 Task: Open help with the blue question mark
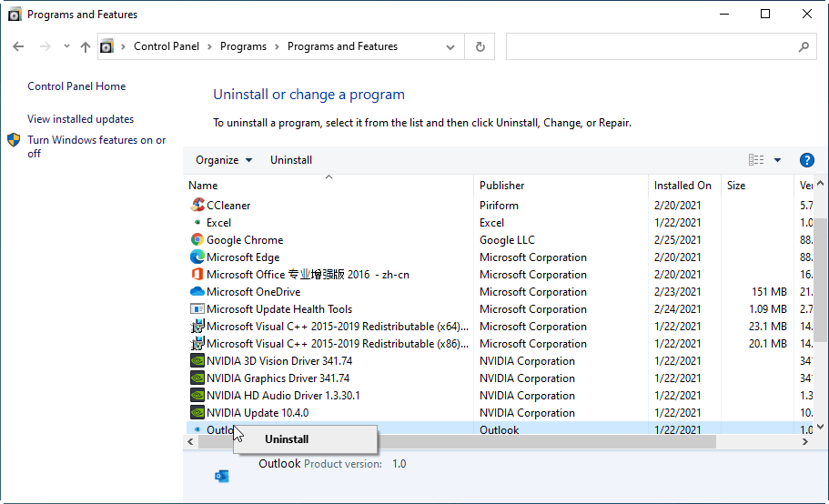tap(807, 160)
